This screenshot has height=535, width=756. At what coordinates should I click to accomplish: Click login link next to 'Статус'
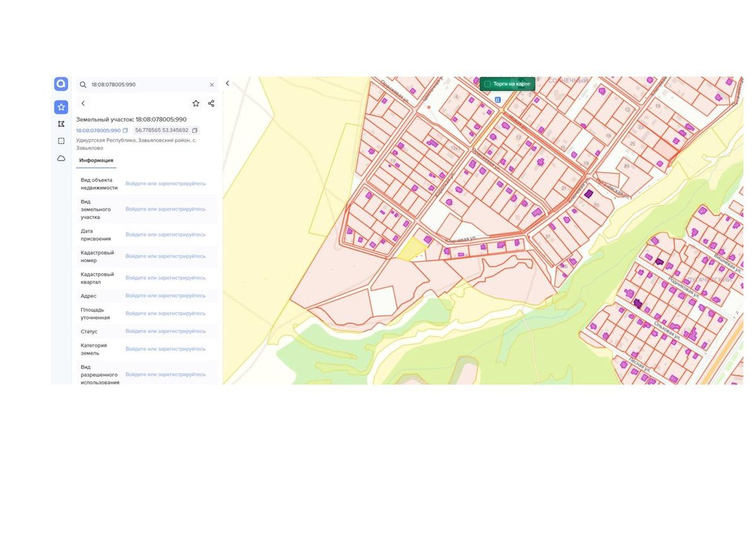[x=166, y=331]
